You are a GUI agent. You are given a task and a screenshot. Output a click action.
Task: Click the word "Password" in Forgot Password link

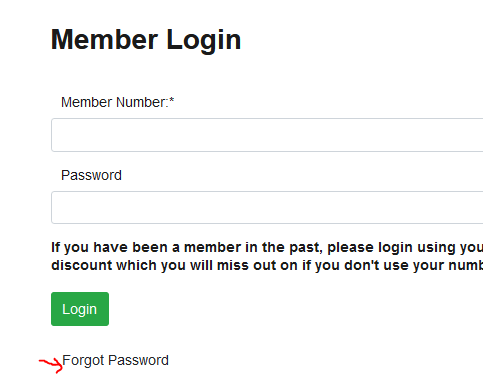(138, 360)
